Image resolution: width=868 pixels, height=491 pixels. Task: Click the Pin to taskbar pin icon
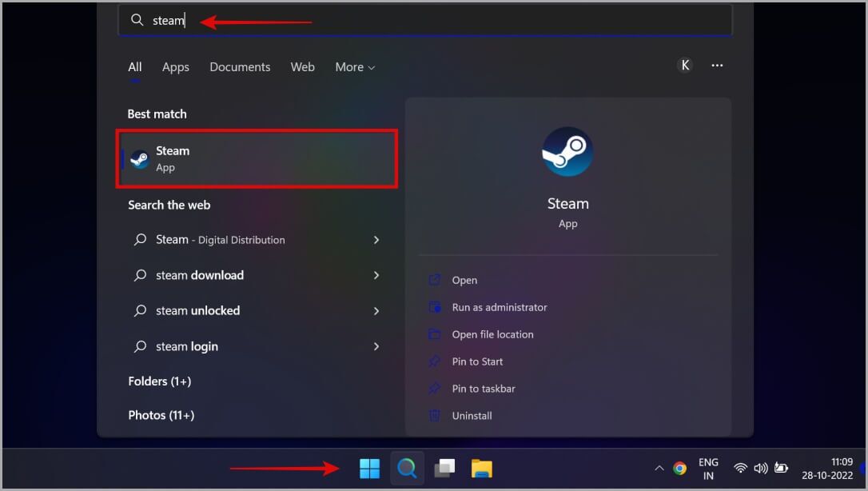tap(435, 388)
